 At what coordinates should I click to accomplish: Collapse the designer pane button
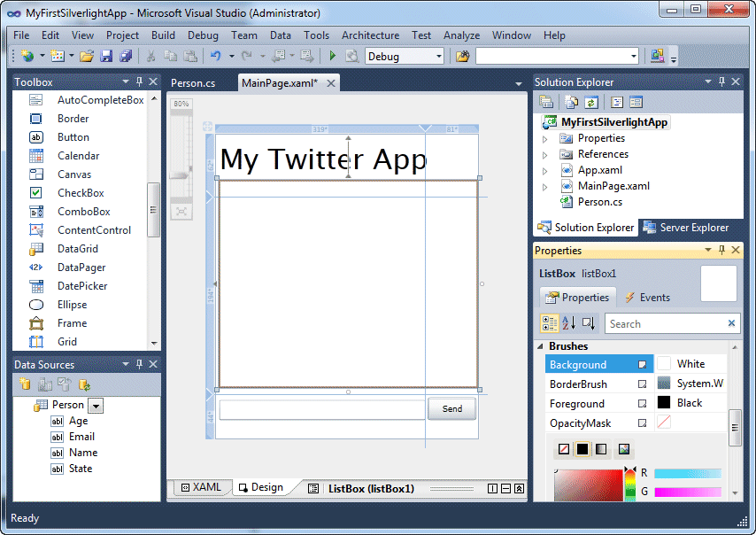[520, 489]
